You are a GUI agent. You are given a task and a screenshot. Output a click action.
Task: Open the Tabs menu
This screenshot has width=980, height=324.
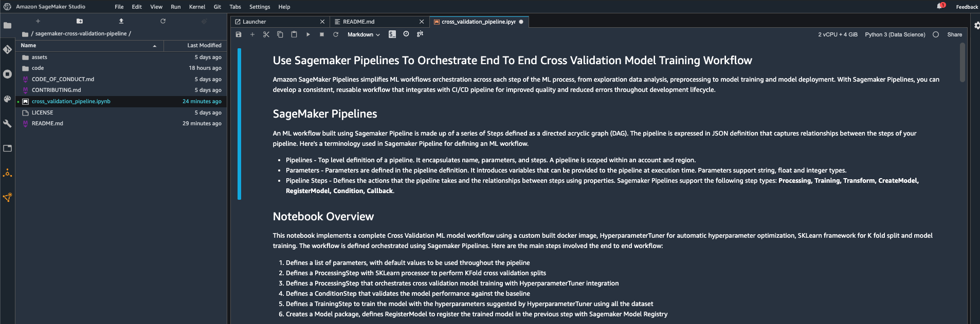[235, 7]
